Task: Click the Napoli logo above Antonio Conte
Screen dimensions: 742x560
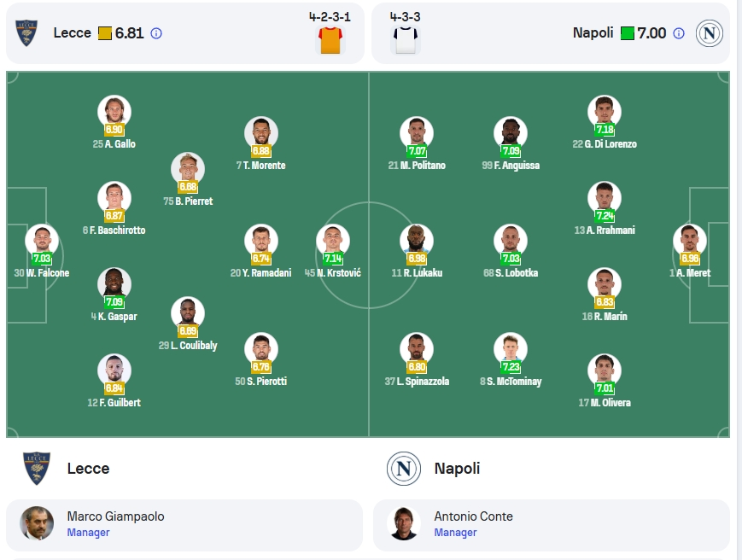Action: point(404,469)
